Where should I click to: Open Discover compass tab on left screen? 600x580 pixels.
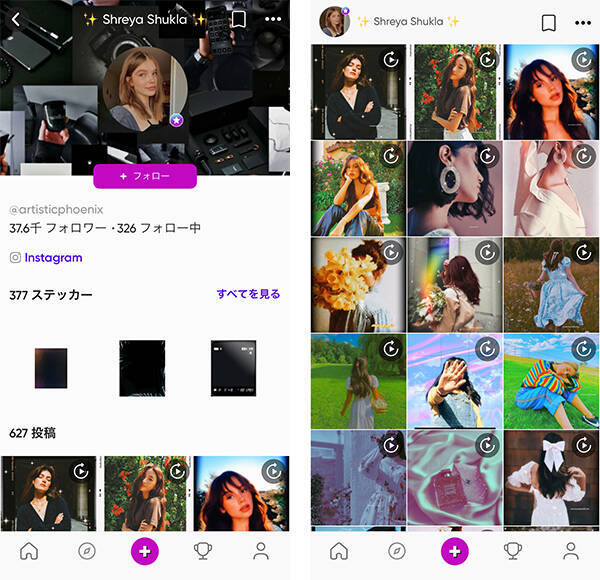[x=87, y=551]
